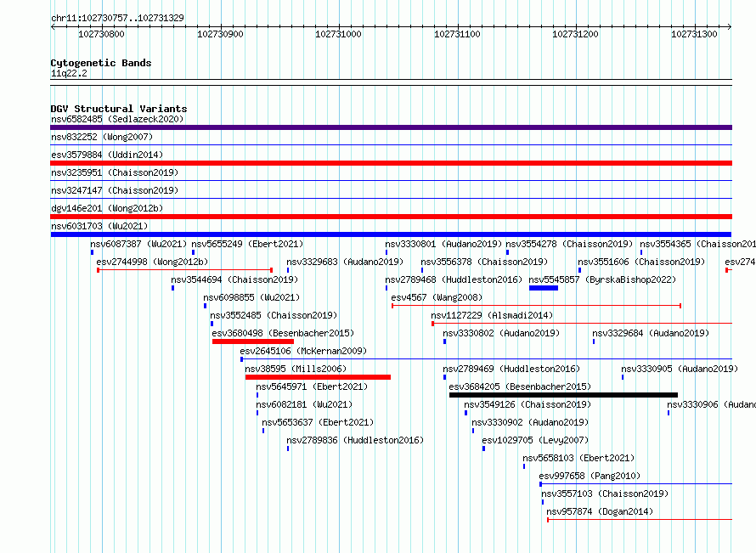Click the nsv6582485 (Sedlazeck2020) variant label
The width and height of the screenshot is (756, 553).
(x=117, y=119)
